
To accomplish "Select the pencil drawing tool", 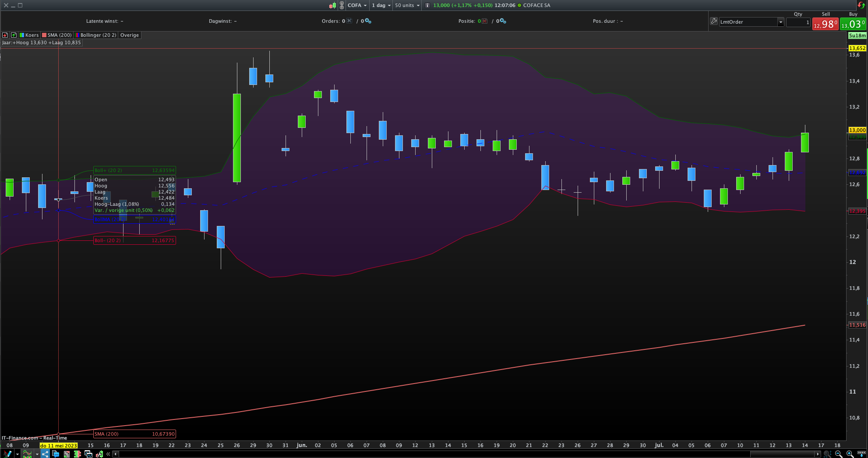I will click(x=7, y=454).
